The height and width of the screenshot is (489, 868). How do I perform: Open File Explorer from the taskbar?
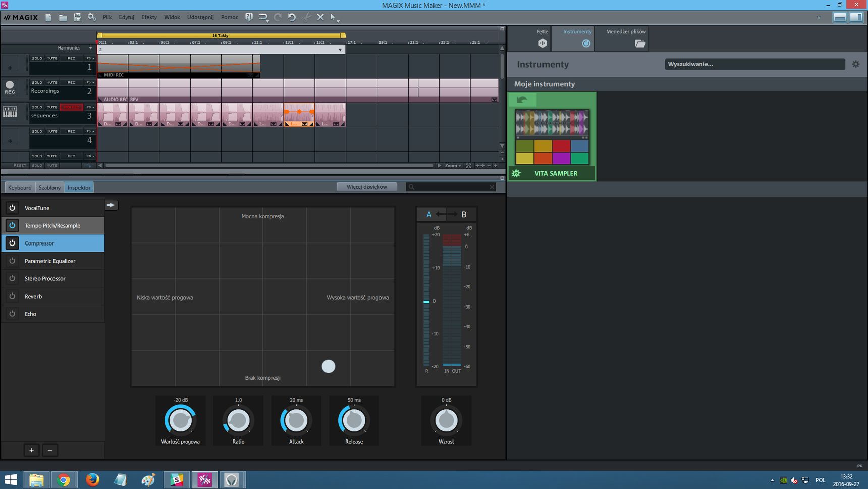tap(36, 480)
